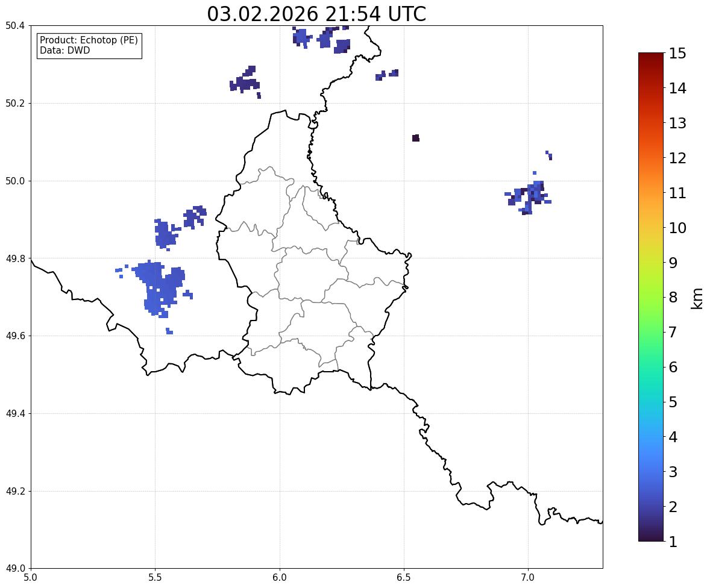710x588 pixels.
Task: Select colorbar tick label 11
Action: [677, 193]
